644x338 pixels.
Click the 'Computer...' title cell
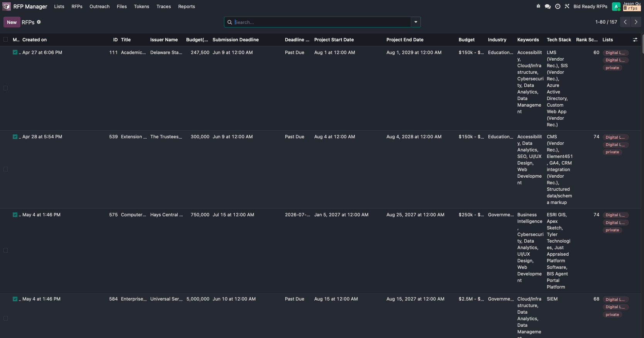[x=134, y=215]
